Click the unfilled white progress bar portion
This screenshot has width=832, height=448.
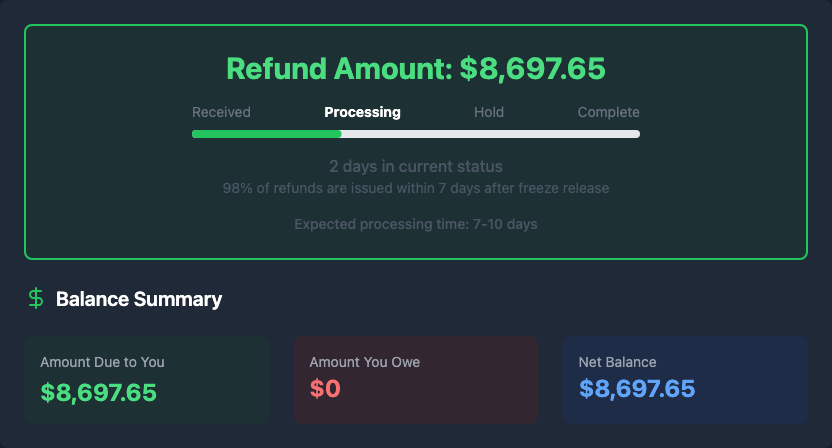490,134
